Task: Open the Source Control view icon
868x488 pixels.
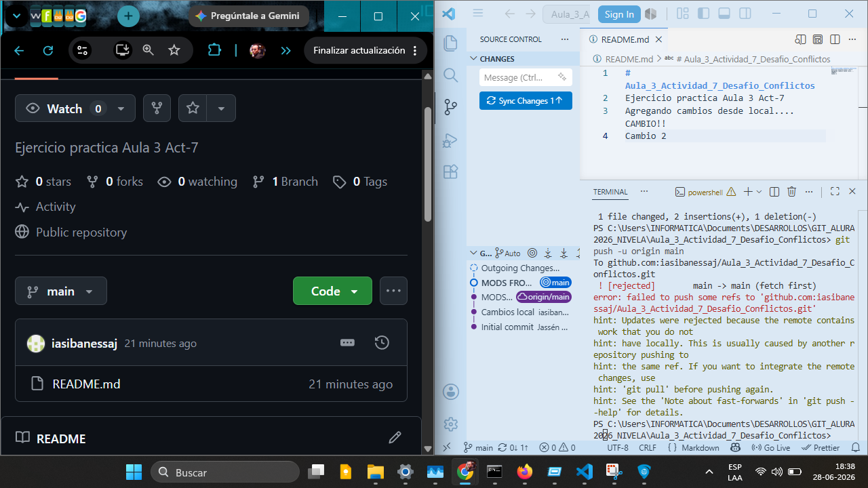Action: (450, 107)
